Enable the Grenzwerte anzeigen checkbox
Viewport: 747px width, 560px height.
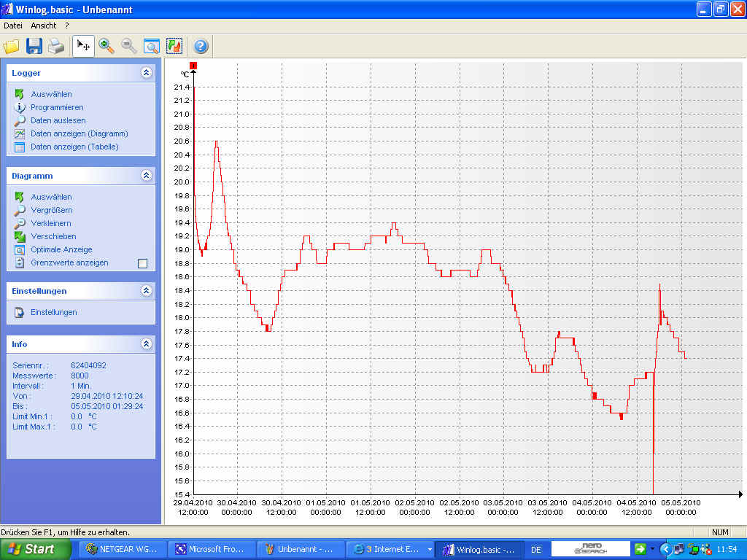(142, 263)
